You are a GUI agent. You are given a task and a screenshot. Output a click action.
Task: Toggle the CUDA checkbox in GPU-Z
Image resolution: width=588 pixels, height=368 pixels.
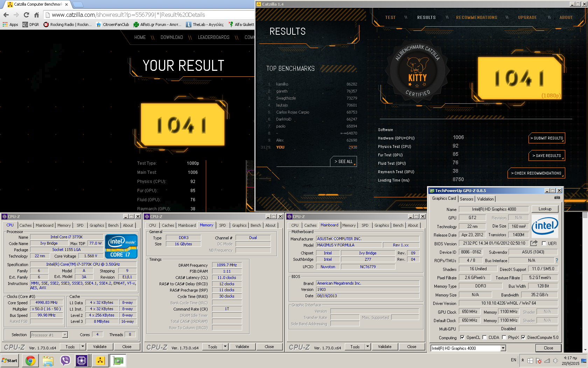point(484,337)
